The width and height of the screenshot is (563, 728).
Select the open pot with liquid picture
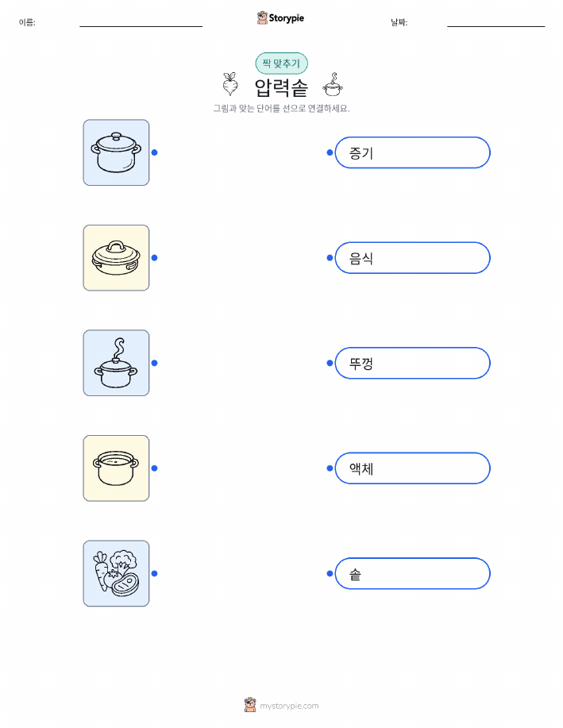[116, 468]
